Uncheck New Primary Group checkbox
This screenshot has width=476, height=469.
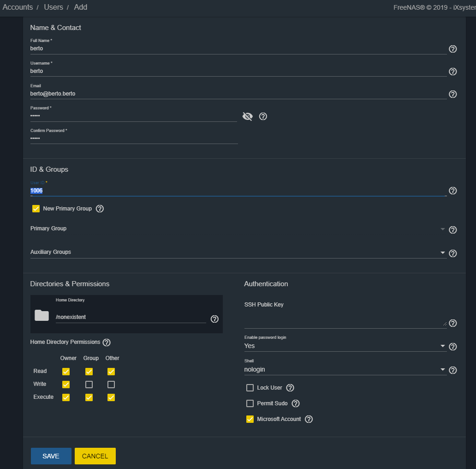[x=36, y=209]
